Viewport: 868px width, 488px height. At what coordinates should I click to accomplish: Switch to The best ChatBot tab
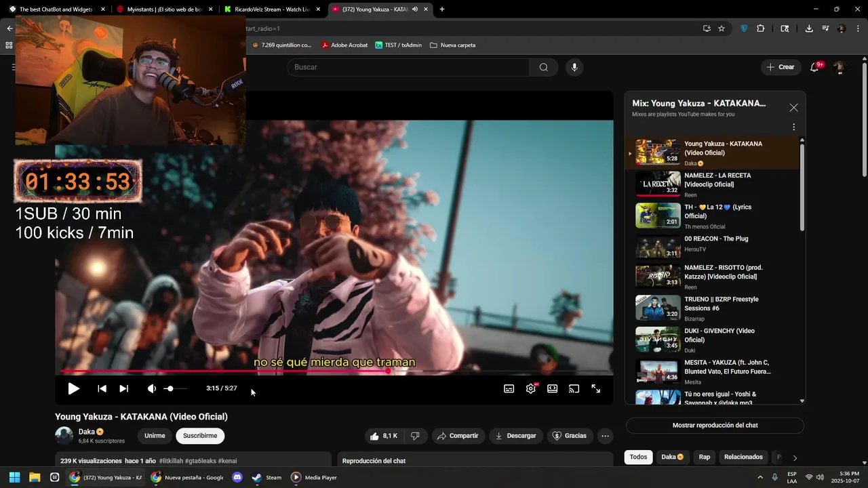pyautogui.click(x=56, y=9)
